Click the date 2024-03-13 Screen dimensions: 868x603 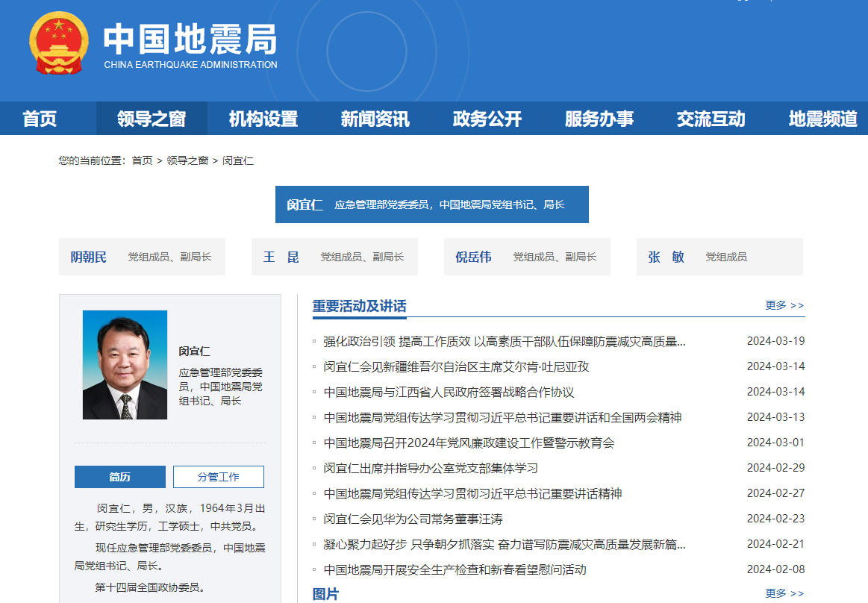[775, 417]
